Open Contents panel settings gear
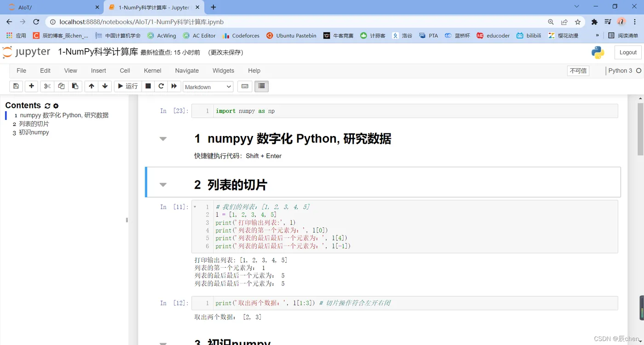This screenshot has height=345, width=644. pyautogui.click(x=56, y=106)
